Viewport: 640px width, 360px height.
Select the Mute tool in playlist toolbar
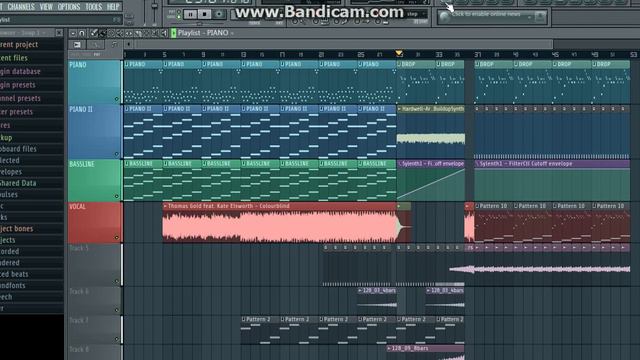pyautogui.click(x=120, y=33)
